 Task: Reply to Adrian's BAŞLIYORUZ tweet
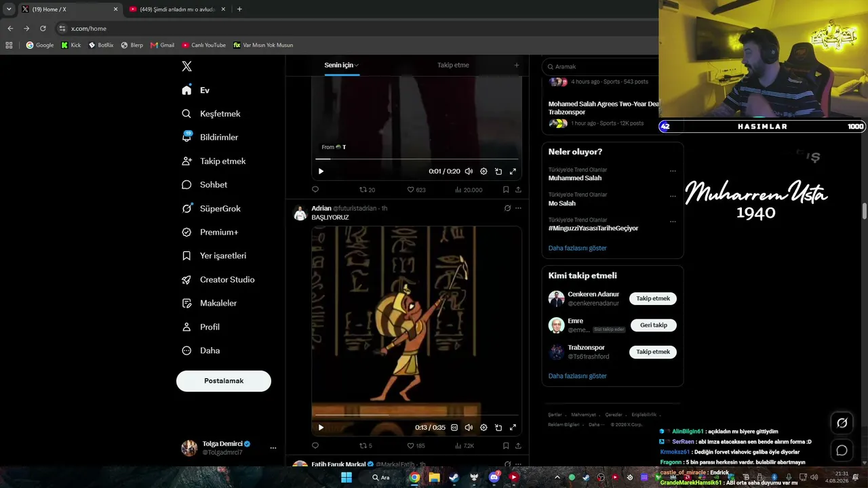click(x=315, y=446)
